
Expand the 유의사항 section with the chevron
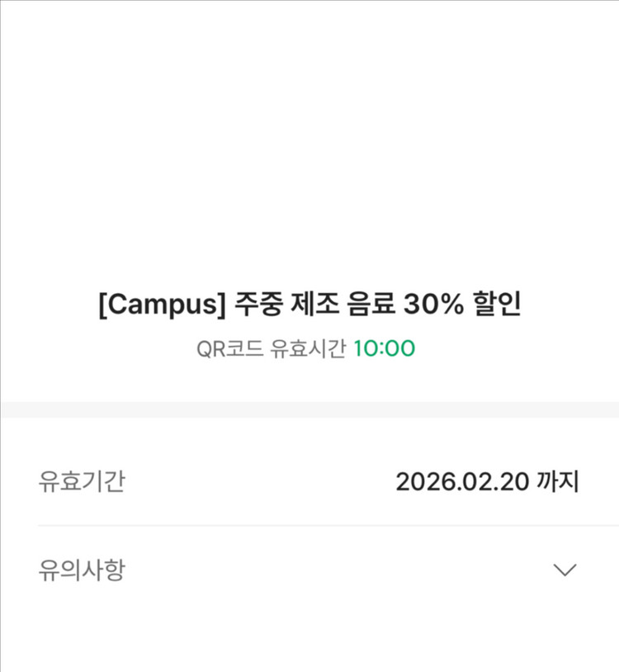565,570
